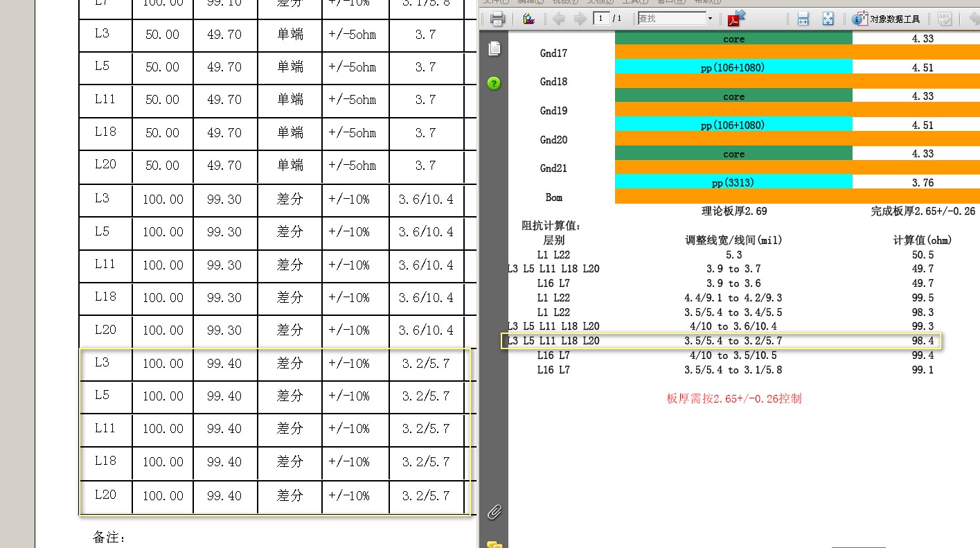
Task: Click the 查找 search field
Action: tap(671, 19)
